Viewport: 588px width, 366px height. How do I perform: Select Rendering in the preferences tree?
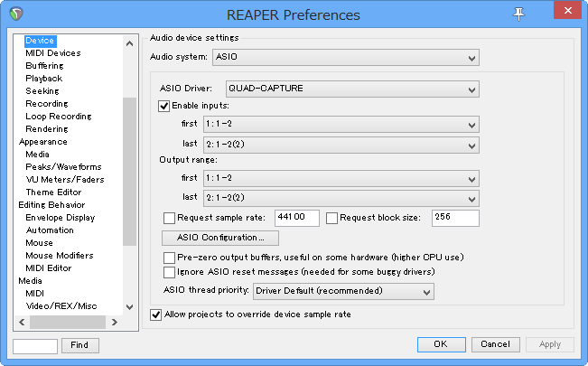pyautogui.click(x=47, y=129)
